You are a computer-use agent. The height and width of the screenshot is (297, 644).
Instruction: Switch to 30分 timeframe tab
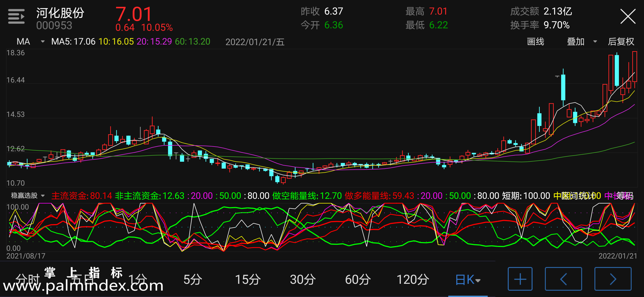click(303, 280)
